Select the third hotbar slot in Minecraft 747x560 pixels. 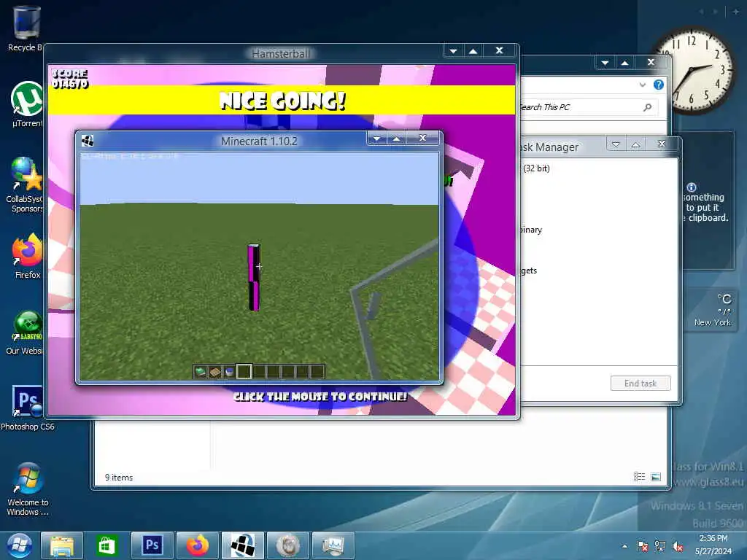(229, 371)
